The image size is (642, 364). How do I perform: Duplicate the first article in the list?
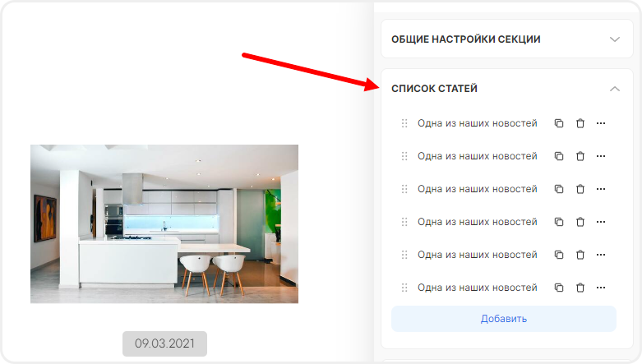pyautogui.click(x=559, y=123)
